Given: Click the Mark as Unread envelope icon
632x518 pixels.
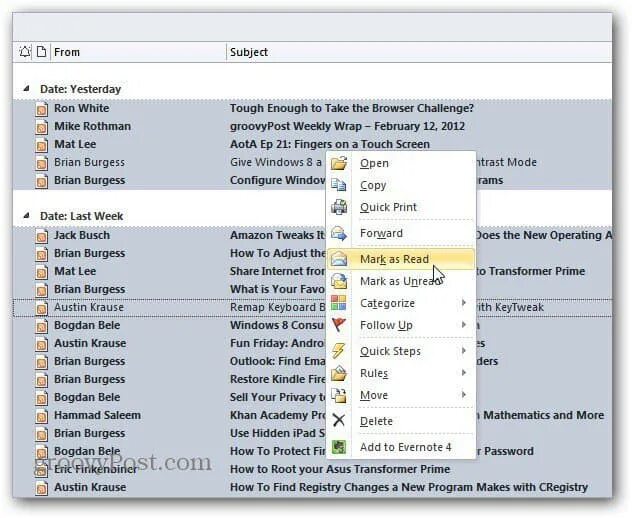Looking at the screenshot, I should [x=339, y=281].
